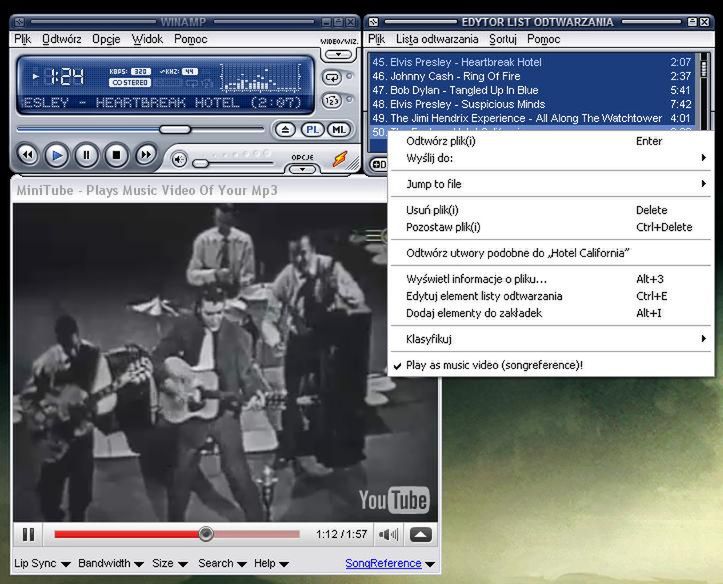Choose Odtwórz utwory podobne do Hotel California
This screenshot has height=584, width=723.
(550, 253)
